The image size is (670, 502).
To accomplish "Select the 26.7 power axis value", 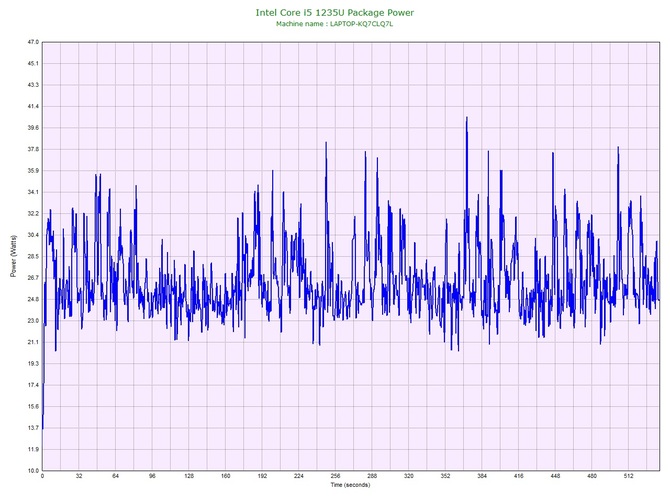I will [x=33, y=278].
